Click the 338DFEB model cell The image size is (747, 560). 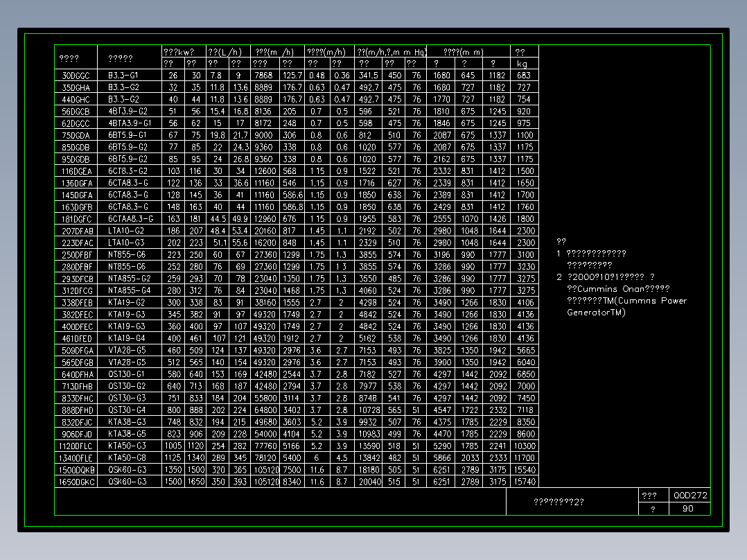pyautogui.click(x=76, y=303)
